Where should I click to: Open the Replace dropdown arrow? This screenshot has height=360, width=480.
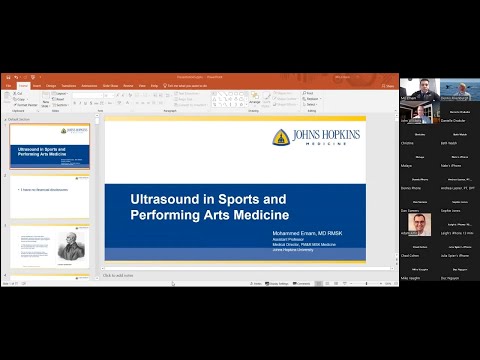(321, 99)
